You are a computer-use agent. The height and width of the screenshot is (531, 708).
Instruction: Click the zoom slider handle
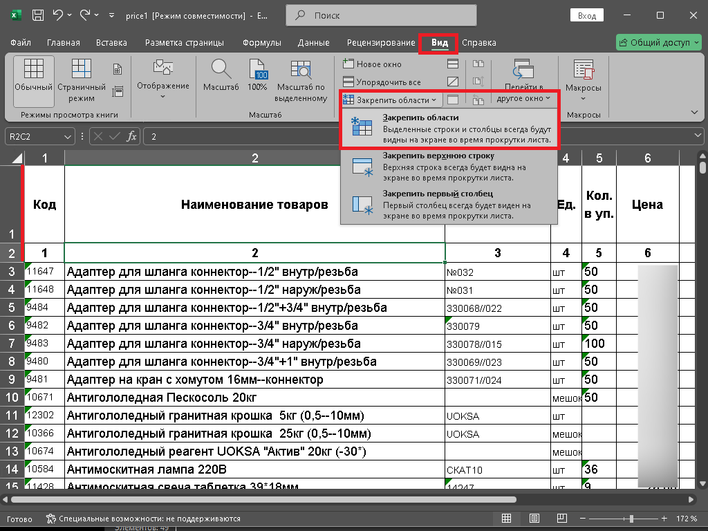click(x=631, y=519)
